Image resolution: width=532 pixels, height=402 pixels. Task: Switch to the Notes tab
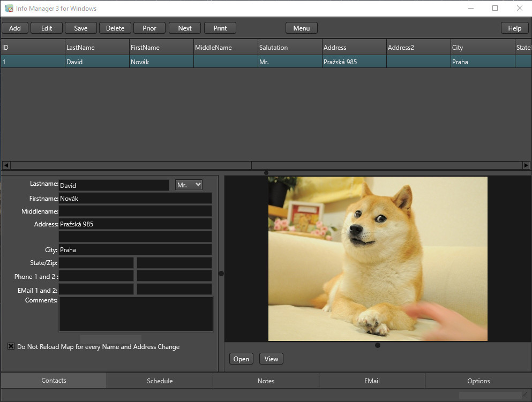tap(266, 381)
